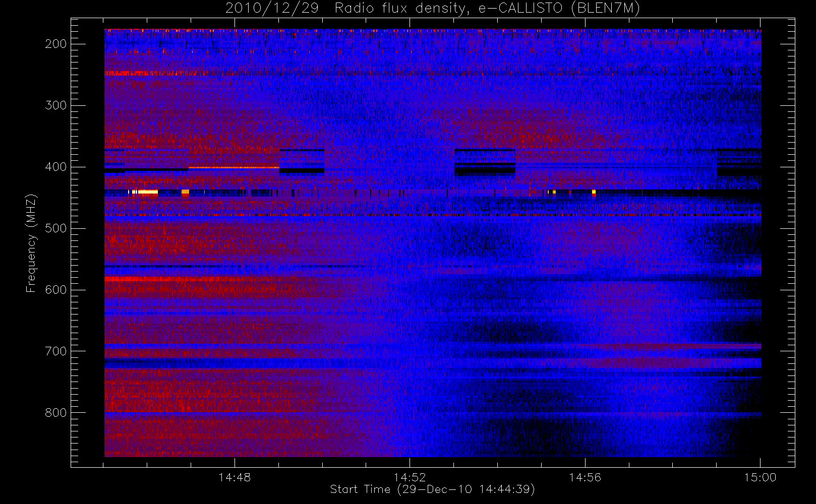Viewport: 816px width, 504px height.
Task: Select the 800 frequency tick label
Action: click(56, 413)
